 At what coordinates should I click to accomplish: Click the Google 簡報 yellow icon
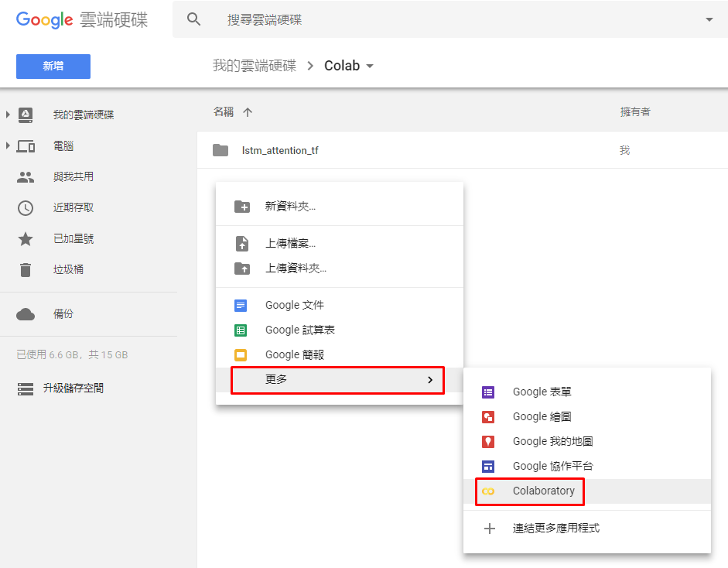pyautogui.click(x=241, y=355)
